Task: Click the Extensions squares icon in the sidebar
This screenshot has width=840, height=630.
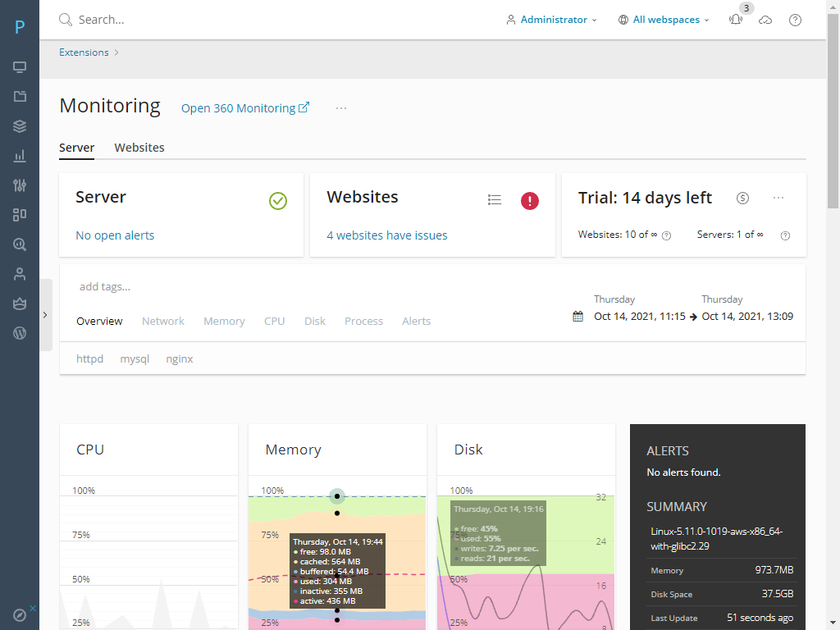Action: [20, 214]
